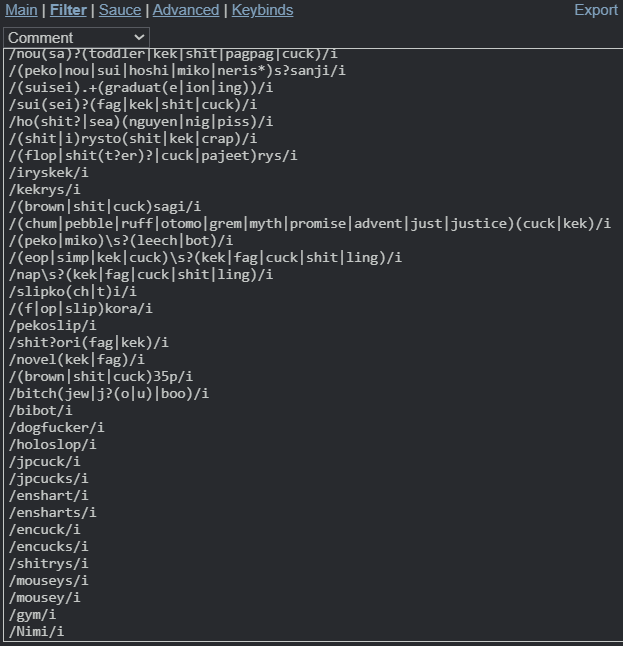Click the /kekrys/i filter entry
The height and width of the screenshot is (646, 623).
click(x=44, y=190)
